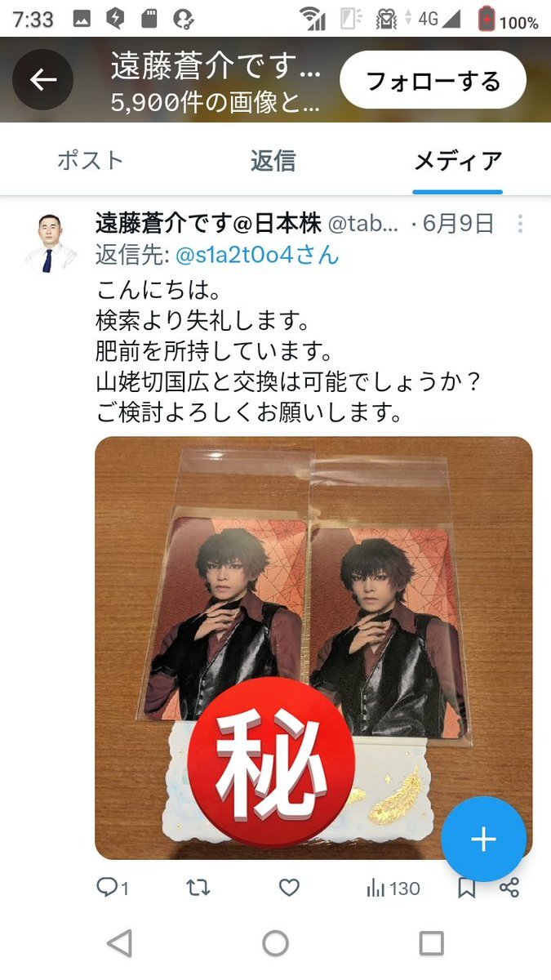
Task: Bookmark the tweet
Action: pyautogui.click(x=466, y=888)
